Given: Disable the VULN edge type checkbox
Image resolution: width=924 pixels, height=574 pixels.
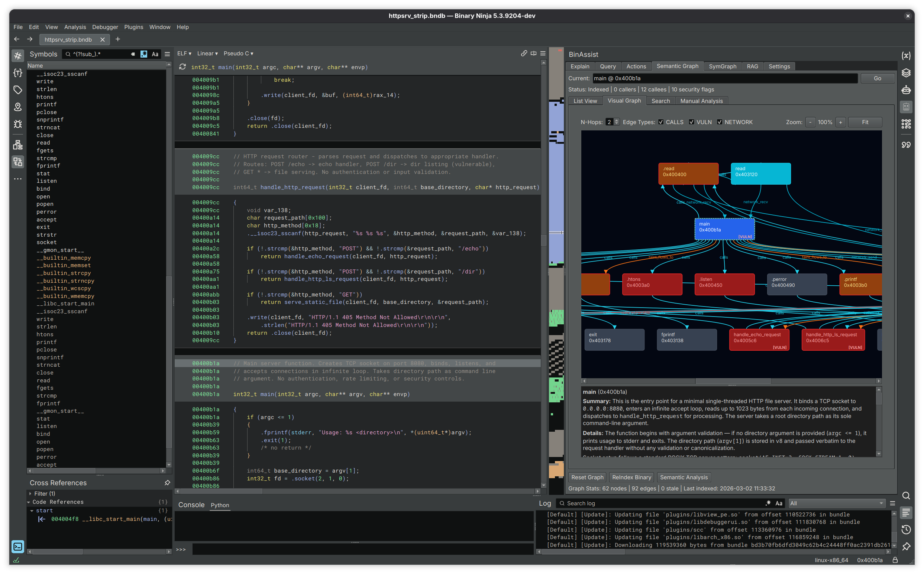Looking at the screenshot, I should tap(692, 122).
